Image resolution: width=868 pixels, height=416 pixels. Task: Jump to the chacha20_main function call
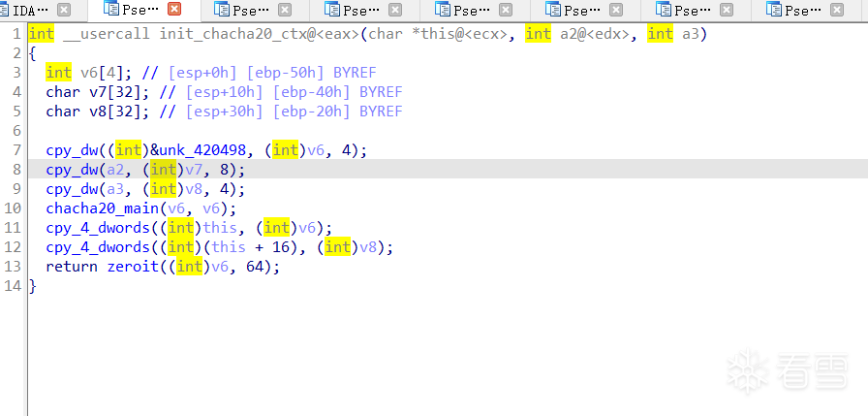tap(103, 208)
